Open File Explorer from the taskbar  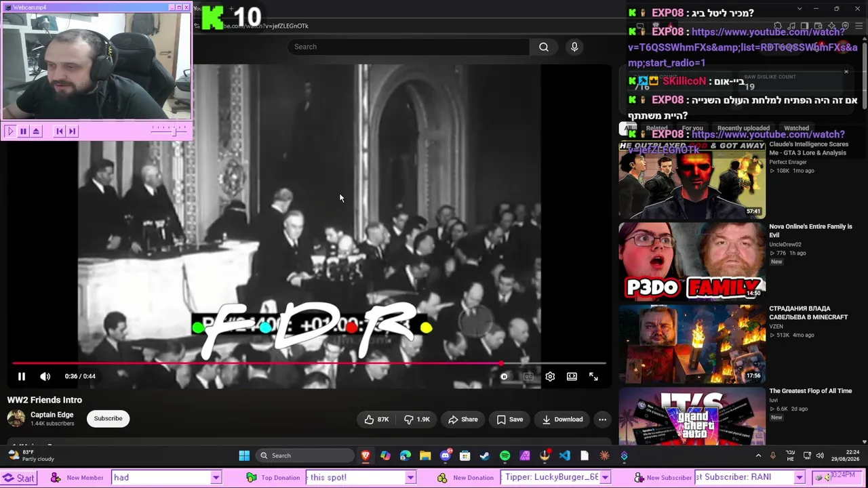[425, 455]
